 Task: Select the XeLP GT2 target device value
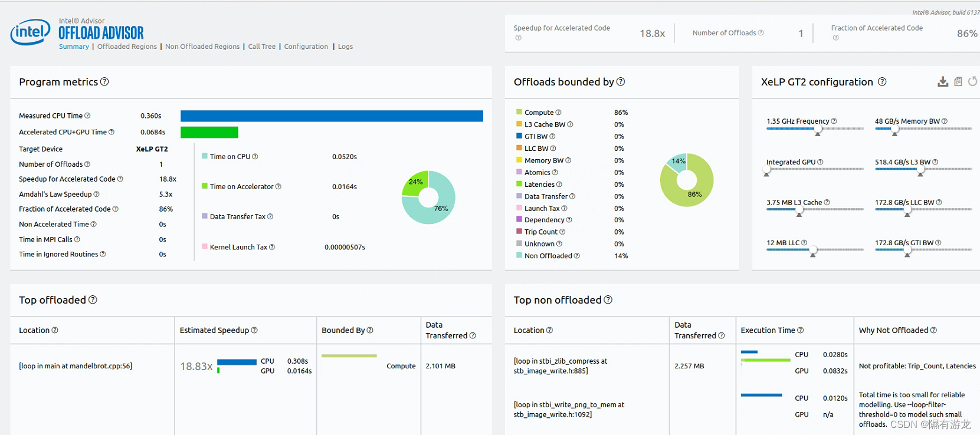(152, 149)
